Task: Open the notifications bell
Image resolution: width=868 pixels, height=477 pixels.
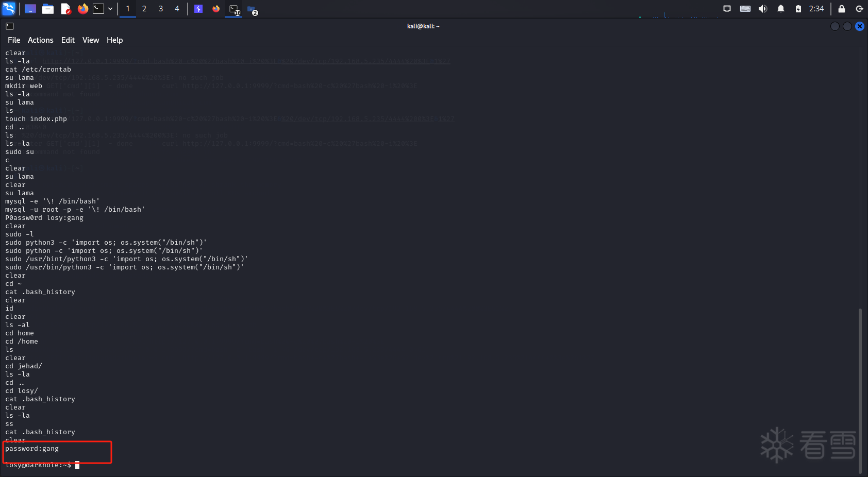Action: pos(781,9)
